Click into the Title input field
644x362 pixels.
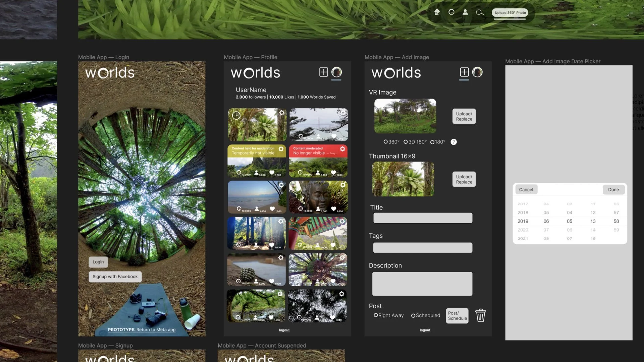coord(423,218)
